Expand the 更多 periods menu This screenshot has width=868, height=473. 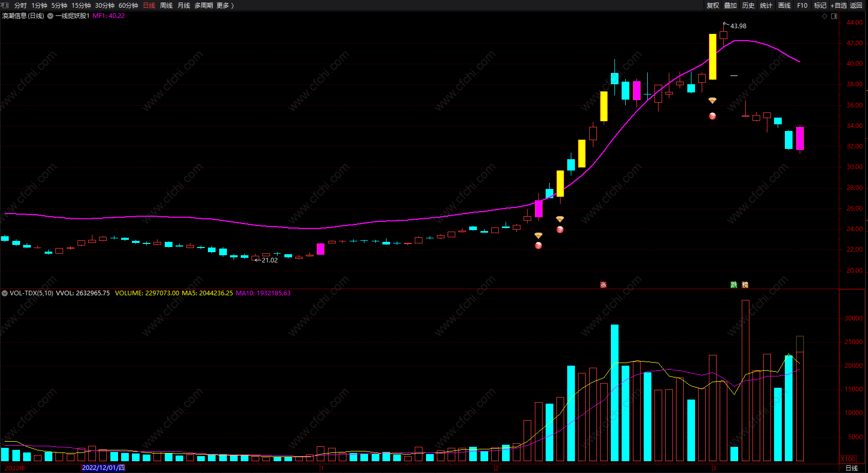pos(225,5)
